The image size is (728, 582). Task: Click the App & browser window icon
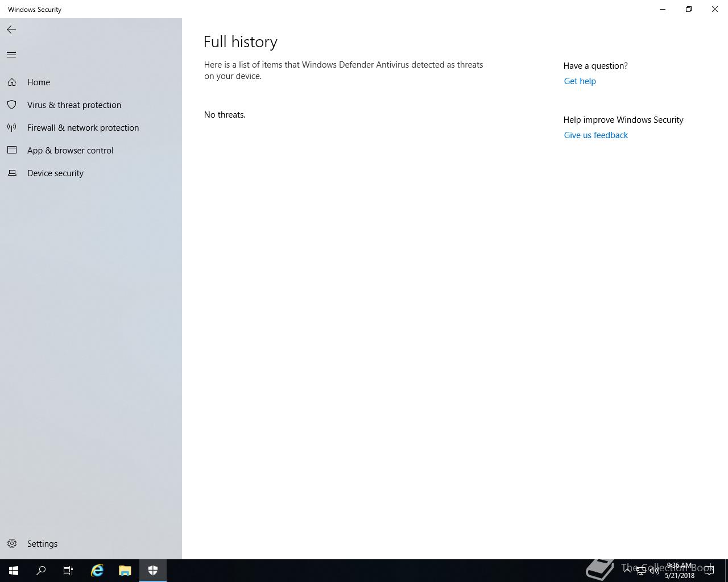pyautogui.click(x=12, y=150)
